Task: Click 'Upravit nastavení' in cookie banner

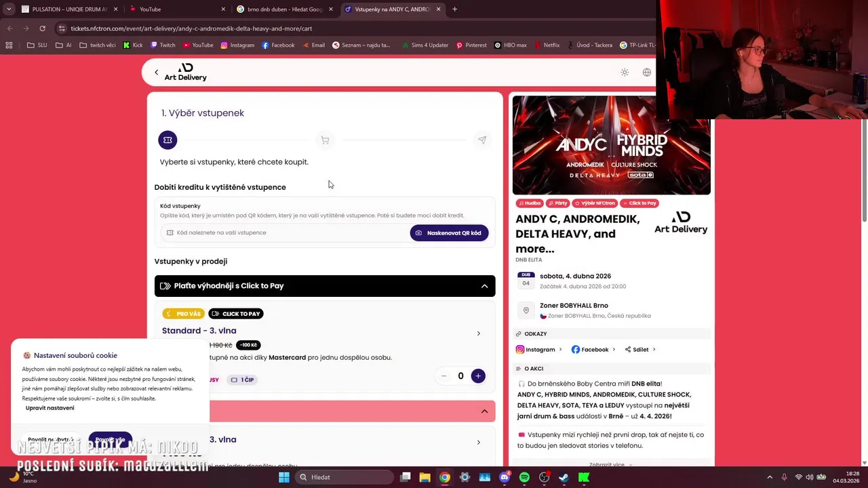Action: pyautogui.click(x=50, y=408)
